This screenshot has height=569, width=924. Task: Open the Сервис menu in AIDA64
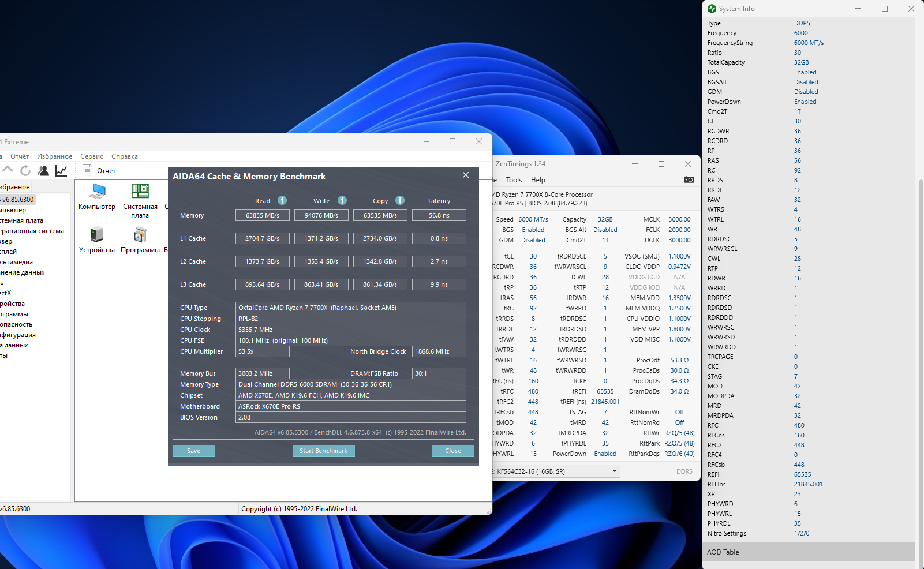tap(91, 156)
